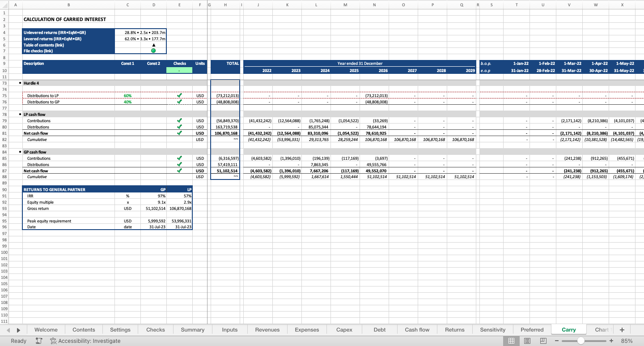Zoom out with the minus button
Viewport: 644px width, 346px height.
[557, 341]
